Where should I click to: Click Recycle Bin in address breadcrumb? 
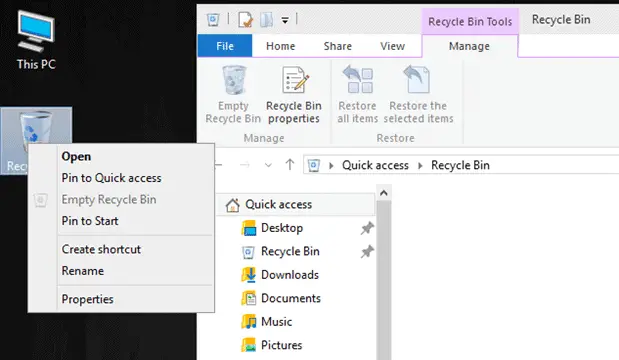460,165
